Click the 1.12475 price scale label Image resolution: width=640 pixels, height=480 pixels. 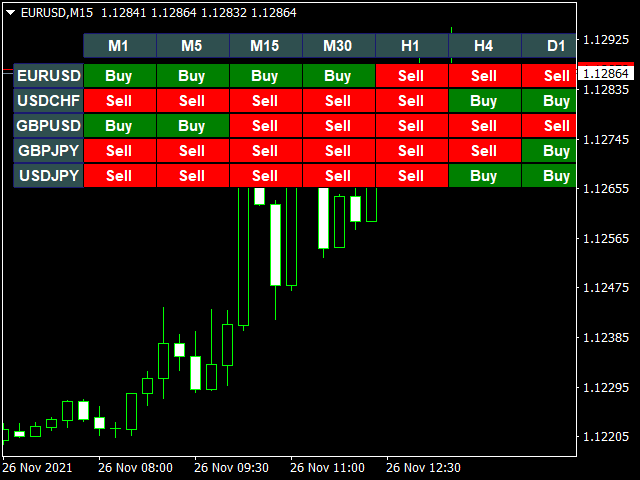[x=606, y=288]
